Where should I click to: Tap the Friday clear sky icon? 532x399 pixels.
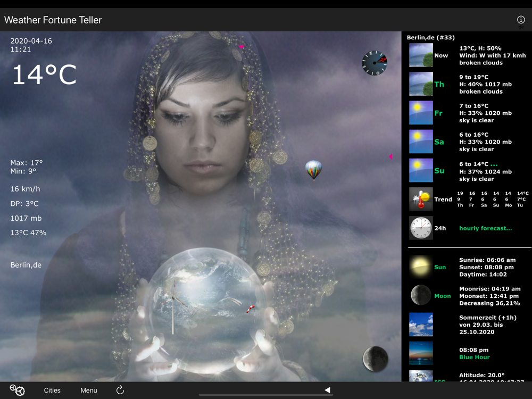[x=421, y=113]
